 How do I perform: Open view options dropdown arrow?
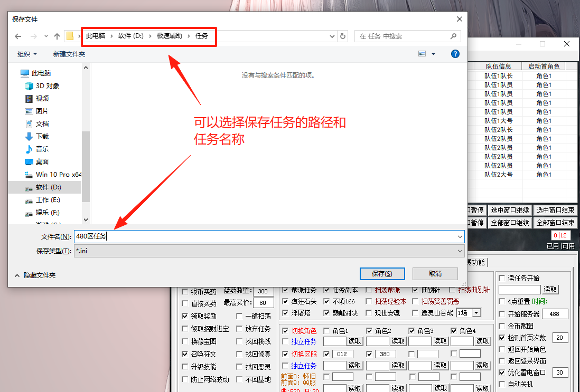click(433, 54)
